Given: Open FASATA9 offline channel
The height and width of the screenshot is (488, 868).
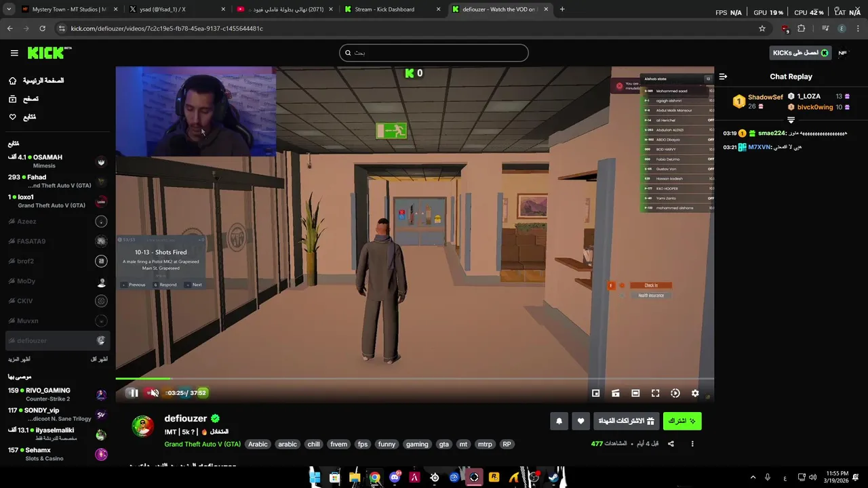Looking at the screenshot, I should click(57, 241).
